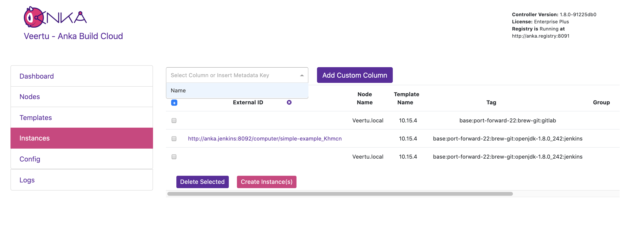Check the box beside the Jenkins link row

click(x=174, y=139)
